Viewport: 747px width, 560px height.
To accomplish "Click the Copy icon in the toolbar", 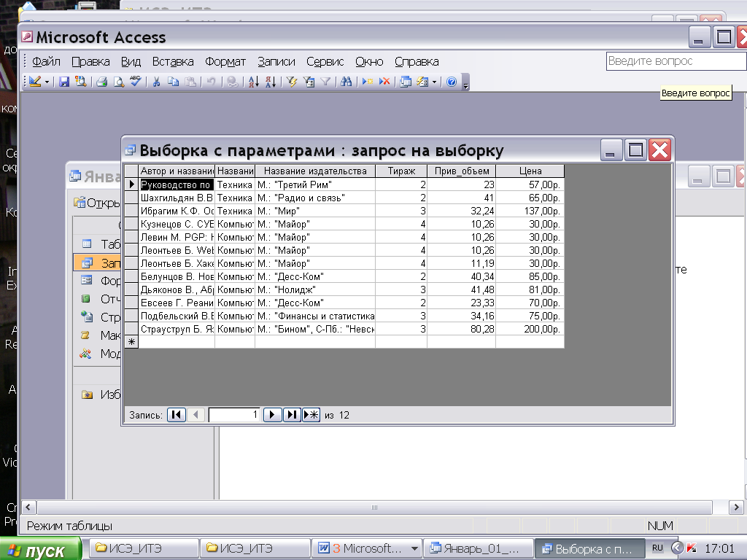I will [174, 82].
